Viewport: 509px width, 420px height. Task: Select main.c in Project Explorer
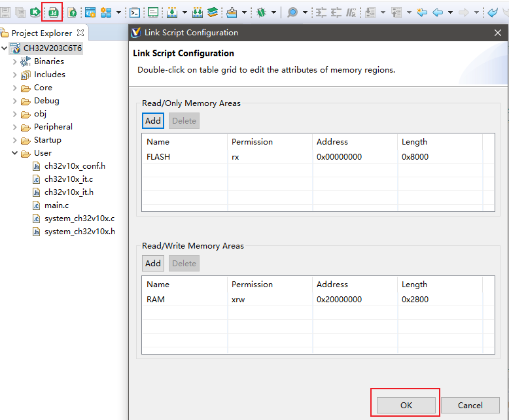(56, 205)
